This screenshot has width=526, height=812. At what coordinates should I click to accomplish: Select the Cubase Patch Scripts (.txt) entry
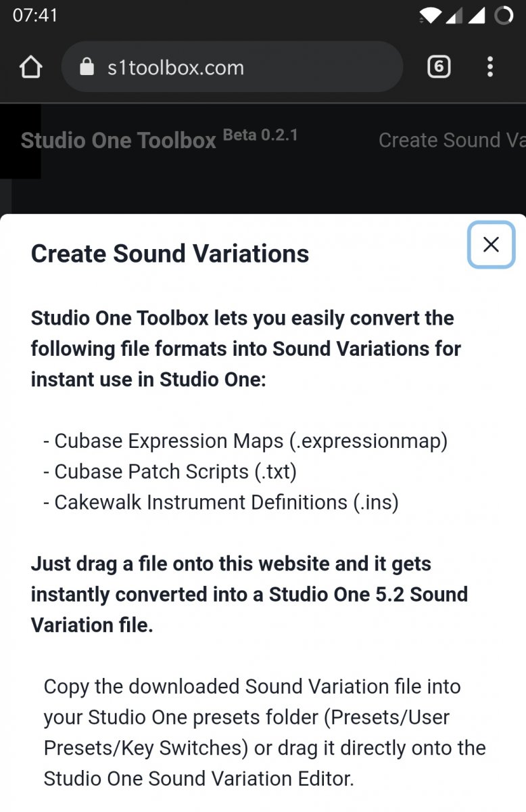pyautogui.click(x=170, y=472)
